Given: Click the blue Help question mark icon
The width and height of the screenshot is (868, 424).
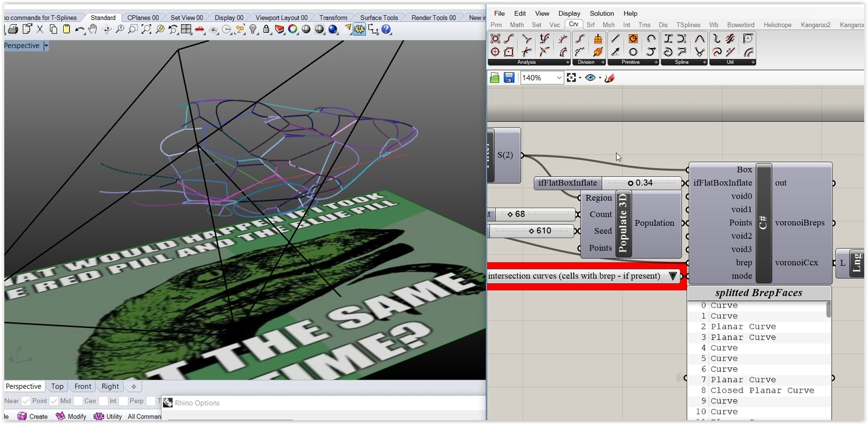Looking at the screenshot, I should (386, 29).
